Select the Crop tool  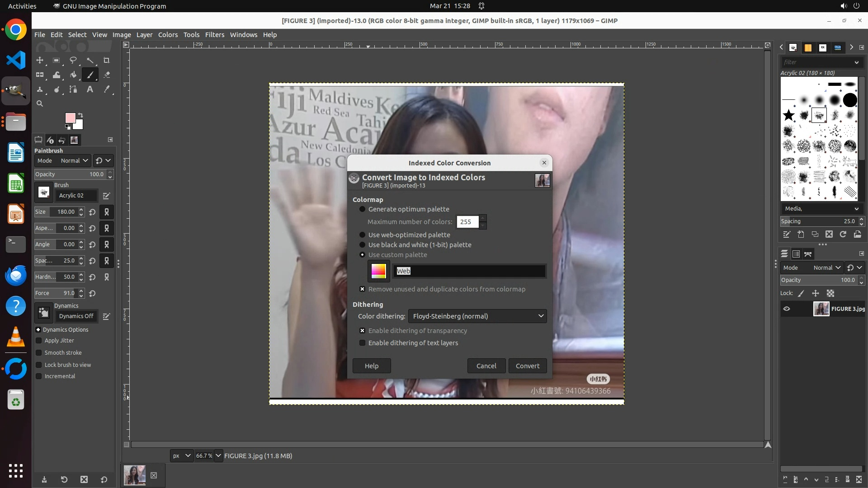click(107, 61)
